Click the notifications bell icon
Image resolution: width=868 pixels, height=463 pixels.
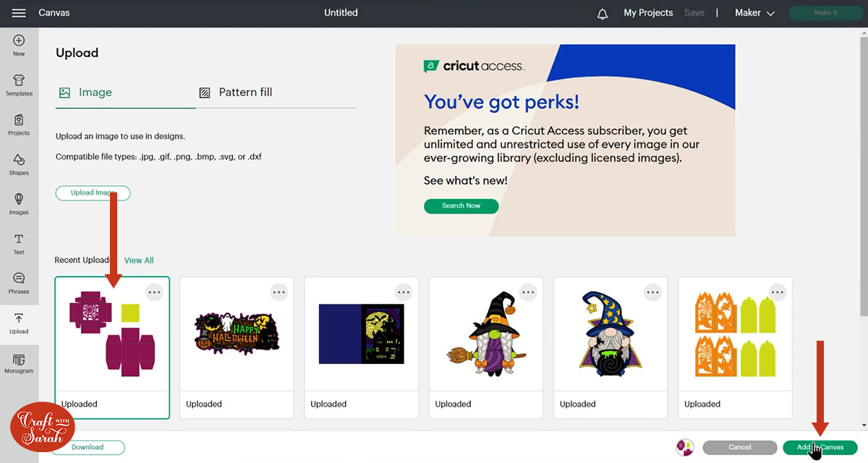603,14
